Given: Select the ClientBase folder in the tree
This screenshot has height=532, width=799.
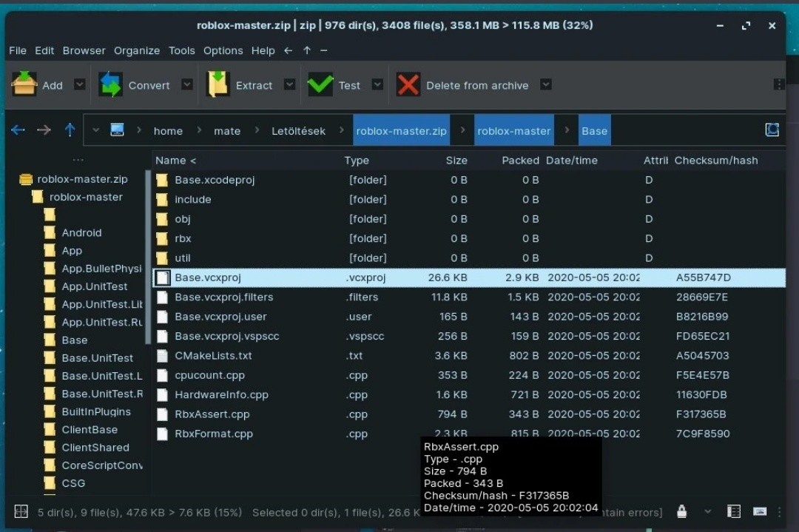Looking at the screenshot, I should click(x=90, y=430).
